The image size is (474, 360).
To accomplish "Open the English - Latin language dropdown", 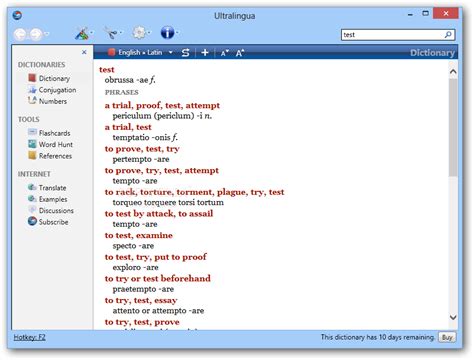I will [x=146, y=52].
